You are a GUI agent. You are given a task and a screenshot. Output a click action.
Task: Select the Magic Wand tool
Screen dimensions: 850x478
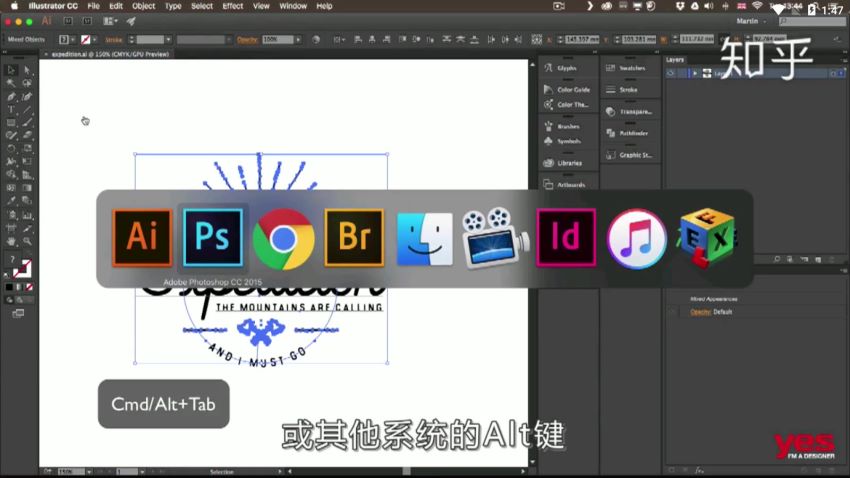(x=11, y=83)
